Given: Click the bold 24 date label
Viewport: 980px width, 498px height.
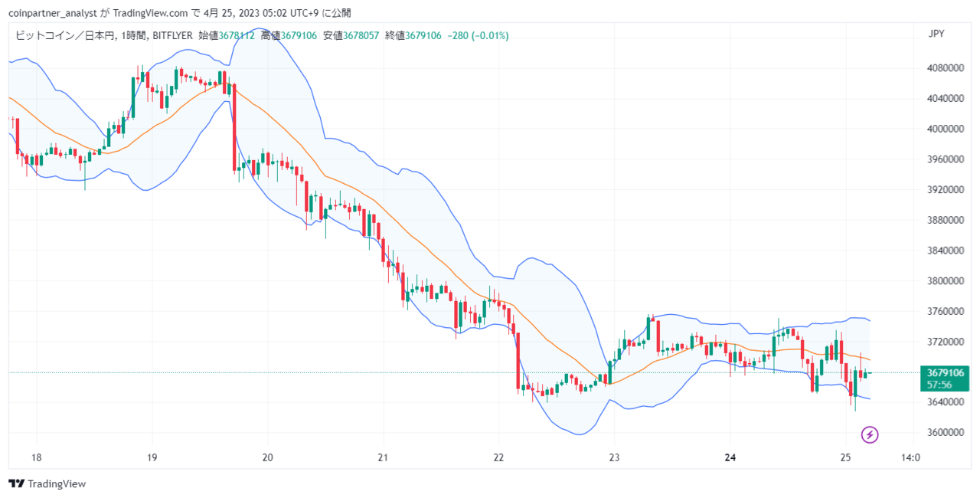Looking at the screenshot, I should pos(730,457).
